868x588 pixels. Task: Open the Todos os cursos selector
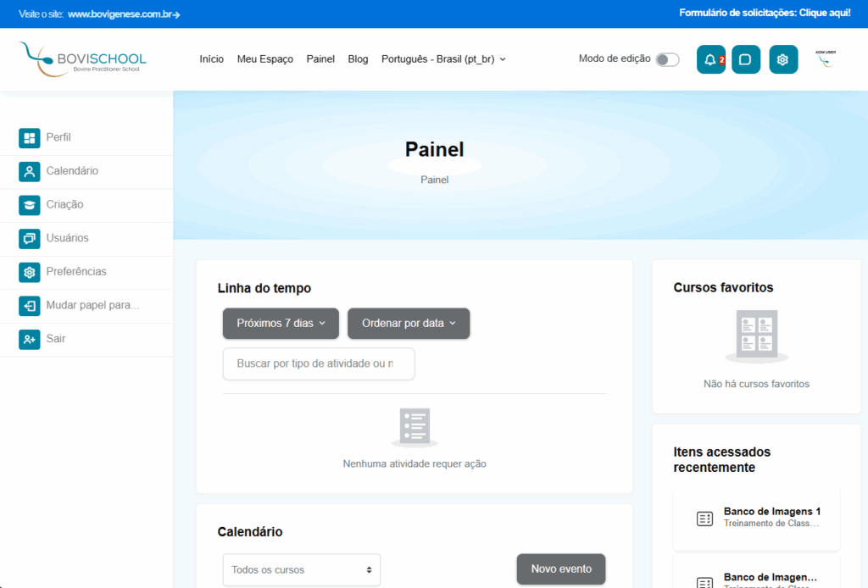(x=301, y=570)
